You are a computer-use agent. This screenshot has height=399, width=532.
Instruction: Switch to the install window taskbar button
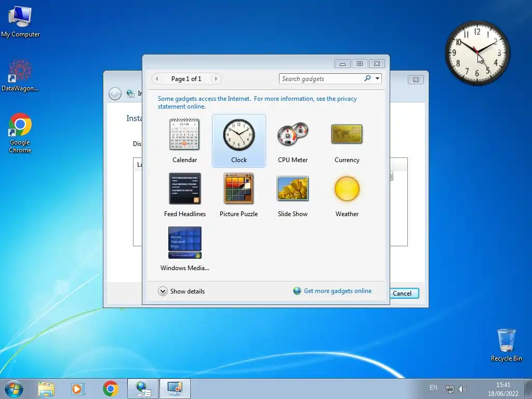[143, 389]
